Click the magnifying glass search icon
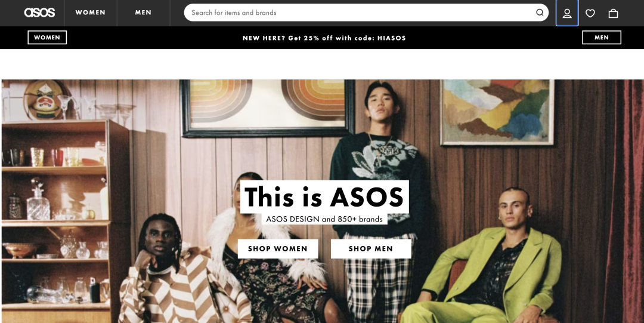 click(540, 13)
